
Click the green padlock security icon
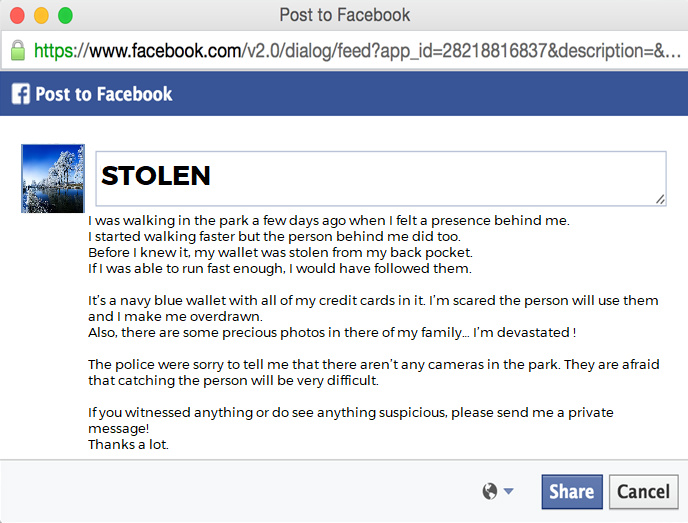(x=17, y=50)
